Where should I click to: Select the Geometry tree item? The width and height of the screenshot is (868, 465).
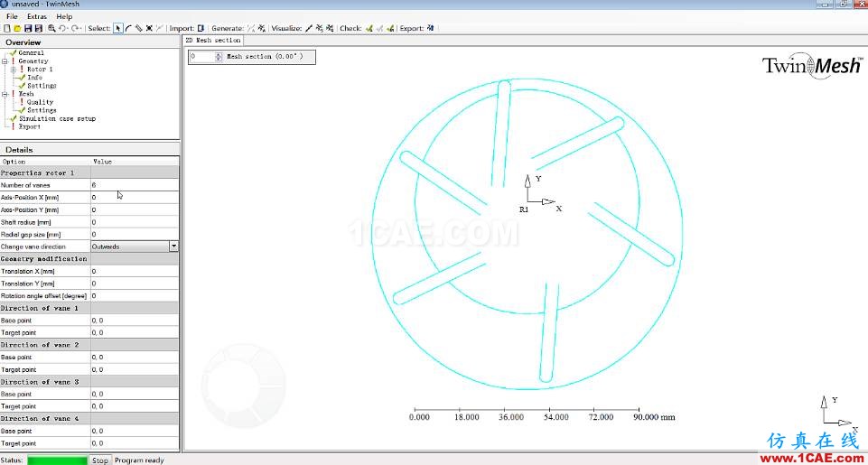(x=33, y=60)
